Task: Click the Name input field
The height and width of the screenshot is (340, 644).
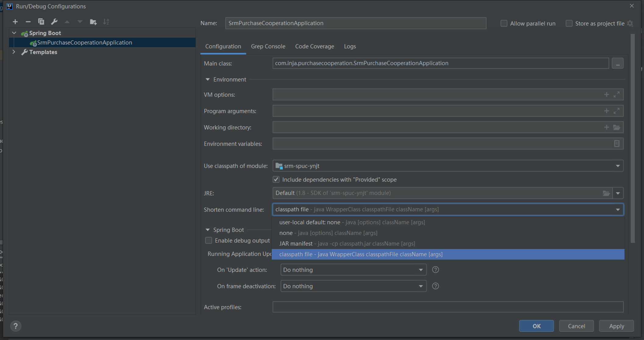Action: coord(356,23)
